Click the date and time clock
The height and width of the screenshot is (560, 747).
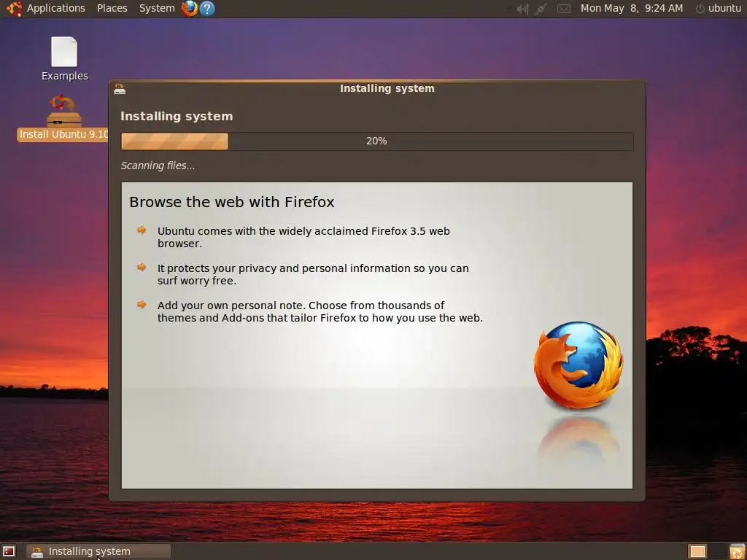point(631,8)
